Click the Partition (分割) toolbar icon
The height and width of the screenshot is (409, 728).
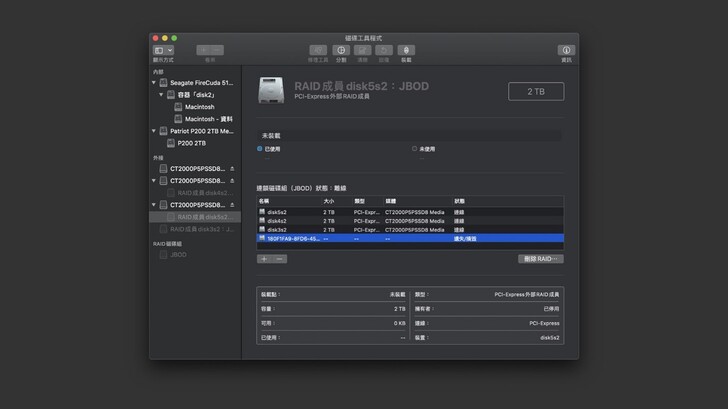click(x=340, y=50)
